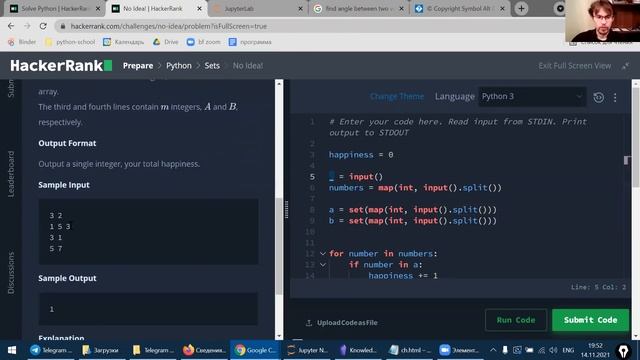Collapse the for loop on line 12
Screen dimensions: 640x360
tap(322, 254)
